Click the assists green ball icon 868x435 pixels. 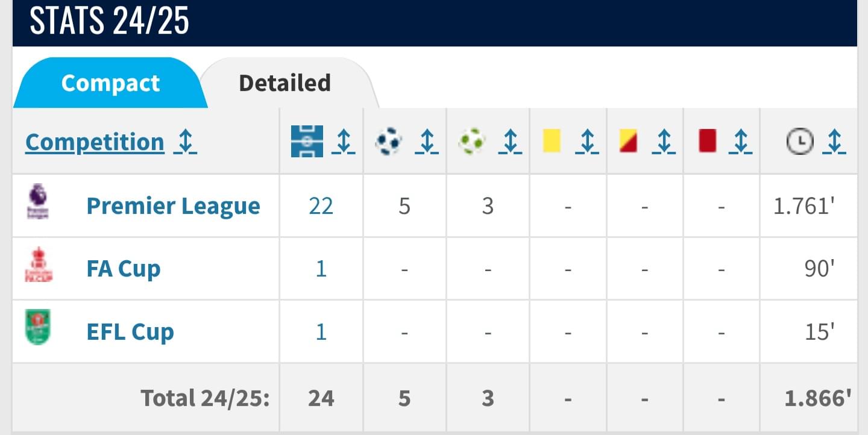click(x=472, y=142)
